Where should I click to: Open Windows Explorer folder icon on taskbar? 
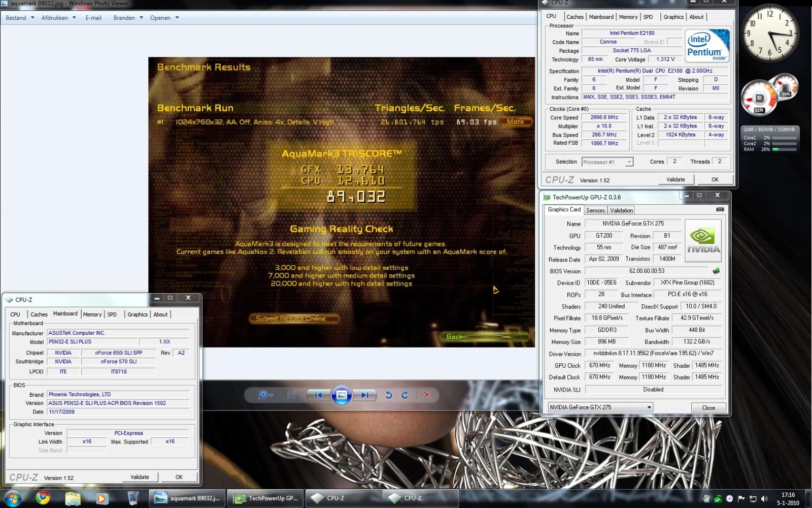click(x=73, y=498)
